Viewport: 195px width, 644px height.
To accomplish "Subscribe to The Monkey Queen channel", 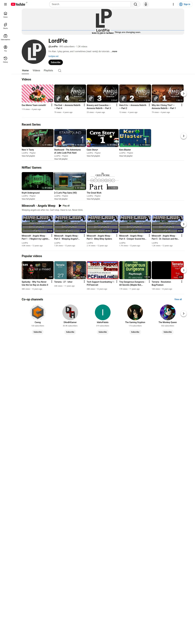I will tap(168, 332).
